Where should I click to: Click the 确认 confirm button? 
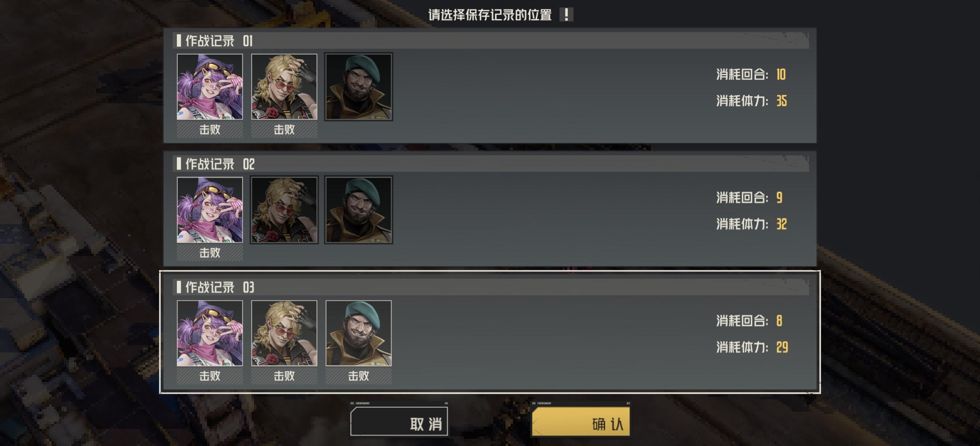[x=581, y=421]
